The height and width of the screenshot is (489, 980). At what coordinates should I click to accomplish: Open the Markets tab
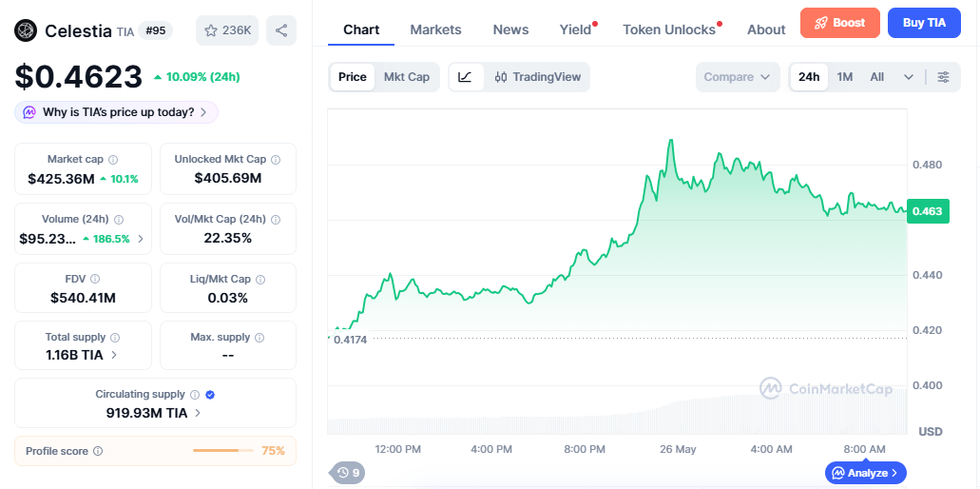coord(435,29)
